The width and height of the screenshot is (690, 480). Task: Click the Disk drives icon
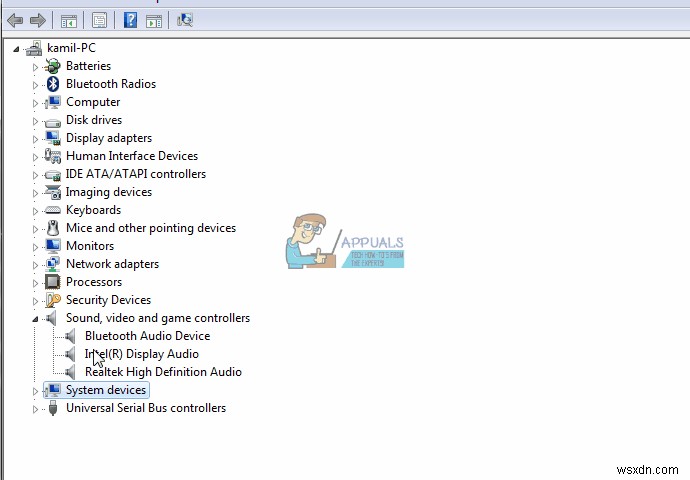53,122
